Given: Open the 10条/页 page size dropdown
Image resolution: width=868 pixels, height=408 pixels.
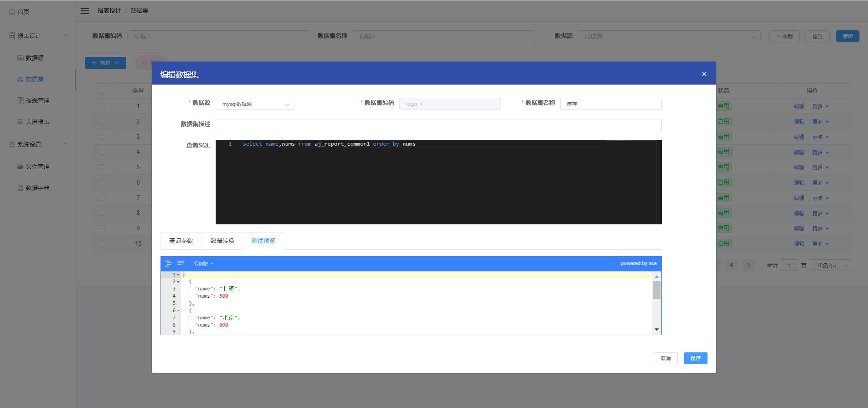Looking at the screenshot, I should [830, 266].
